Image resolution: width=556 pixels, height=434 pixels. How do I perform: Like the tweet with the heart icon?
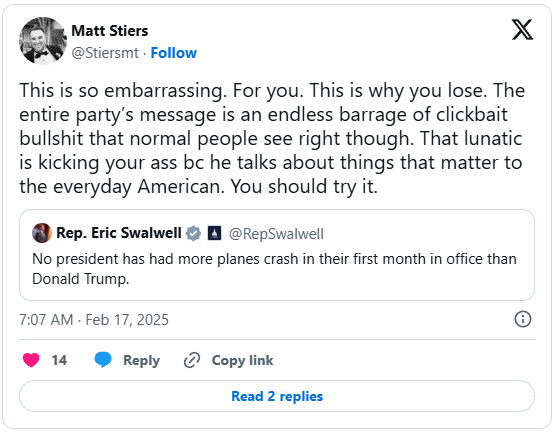click(x=31, y=360)
